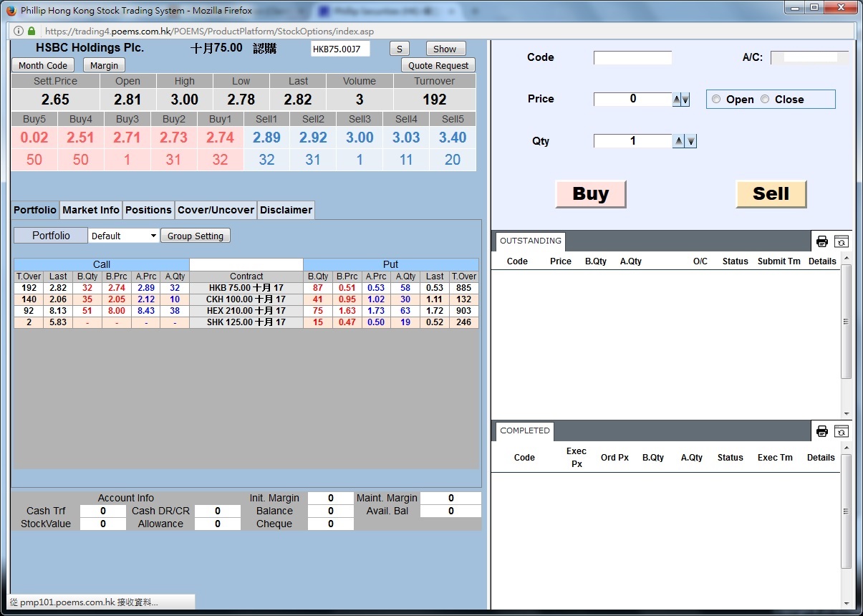Click the Call column group header
This screenshot has height=616, width=863.
pyautogui.click(x=102, y=264)
